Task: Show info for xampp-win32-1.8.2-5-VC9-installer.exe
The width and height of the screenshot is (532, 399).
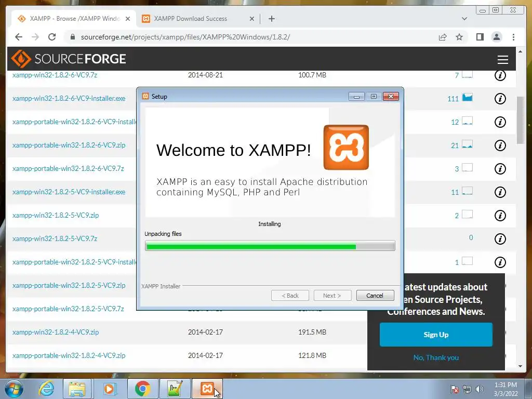Action: pos(500,192)
